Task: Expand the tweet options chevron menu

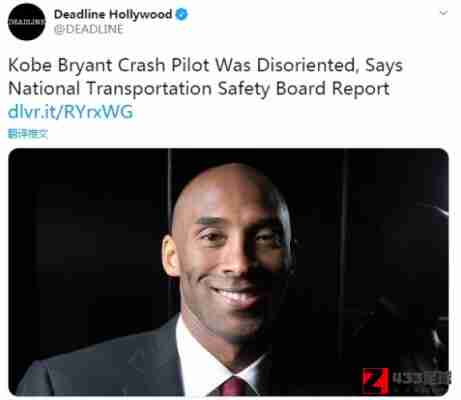Action: click(x=443, y=13)
